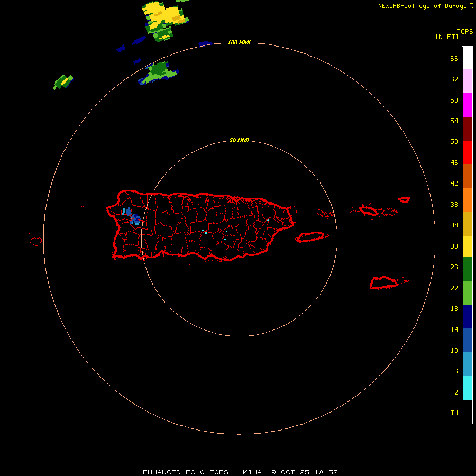Click the cyan 10 legend swatch
476x476 pixels.
coord(467,388)
